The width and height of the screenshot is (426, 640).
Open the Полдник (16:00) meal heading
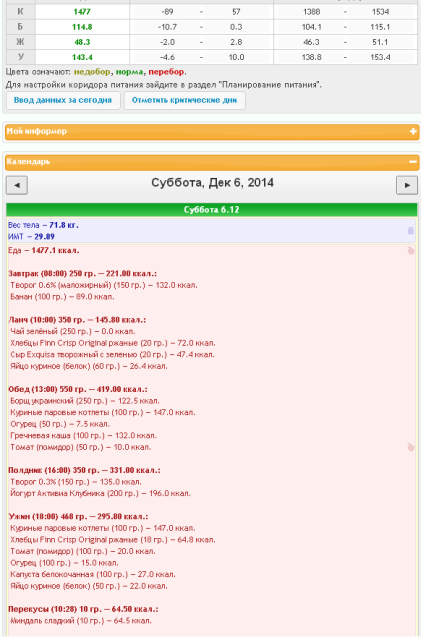pos(84,470)
